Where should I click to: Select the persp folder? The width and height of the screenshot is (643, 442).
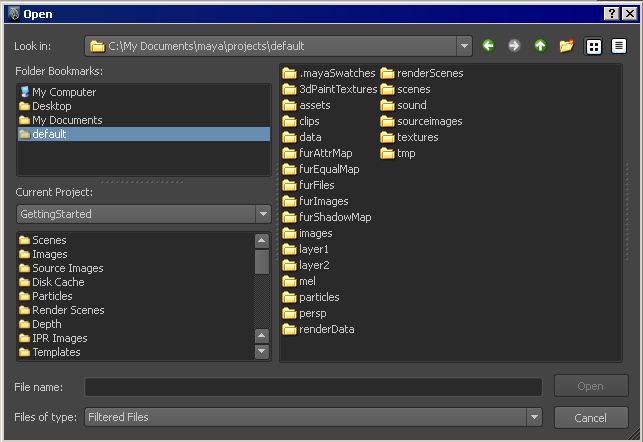tap(304, 313)
